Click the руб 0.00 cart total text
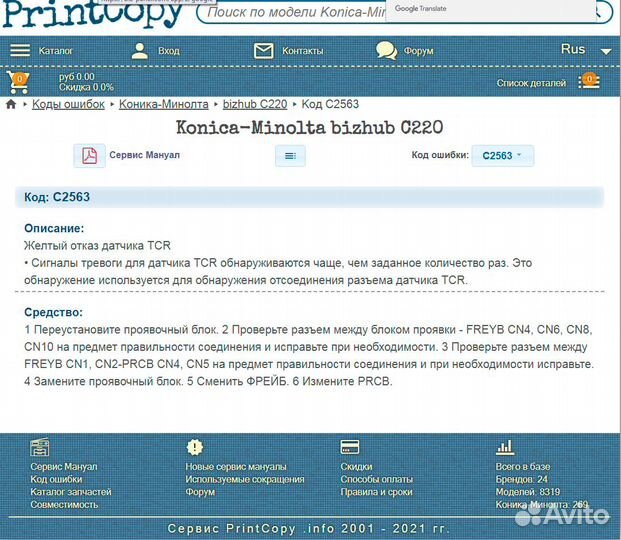The image size is (621, 540). [x=77, y=77]
